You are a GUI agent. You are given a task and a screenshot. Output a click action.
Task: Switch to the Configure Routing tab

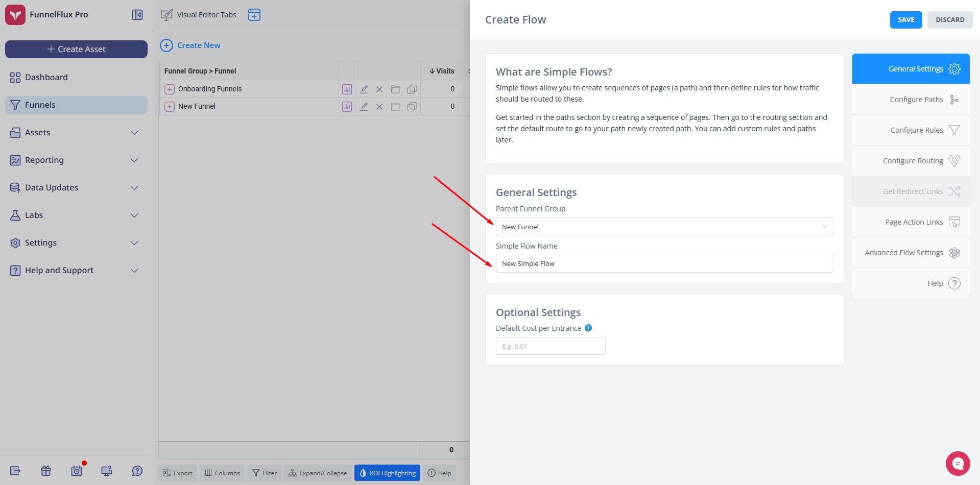point(911,161)
